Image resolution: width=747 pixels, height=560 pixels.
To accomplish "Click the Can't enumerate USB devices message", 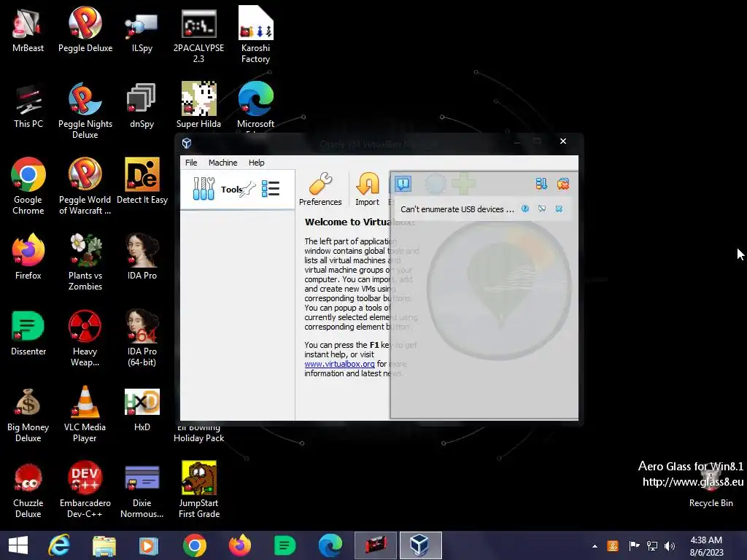I will tap(457, 209).
